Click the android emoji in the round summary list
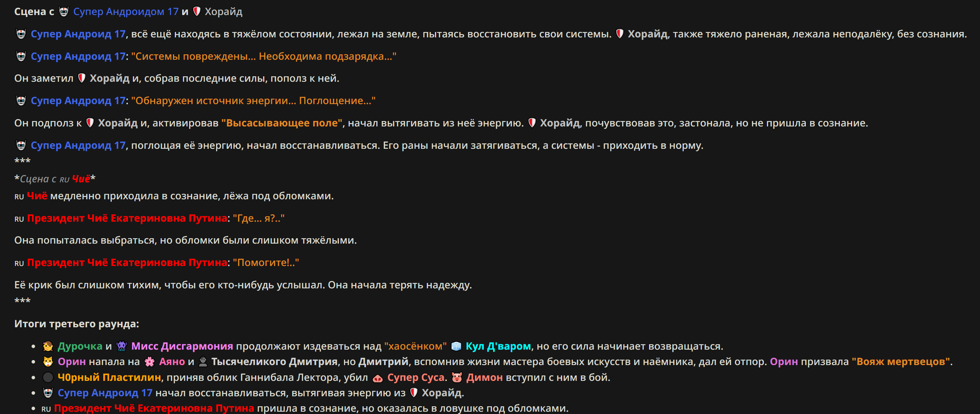The width and height of the screenshot is (980, 414). point(48,393)
